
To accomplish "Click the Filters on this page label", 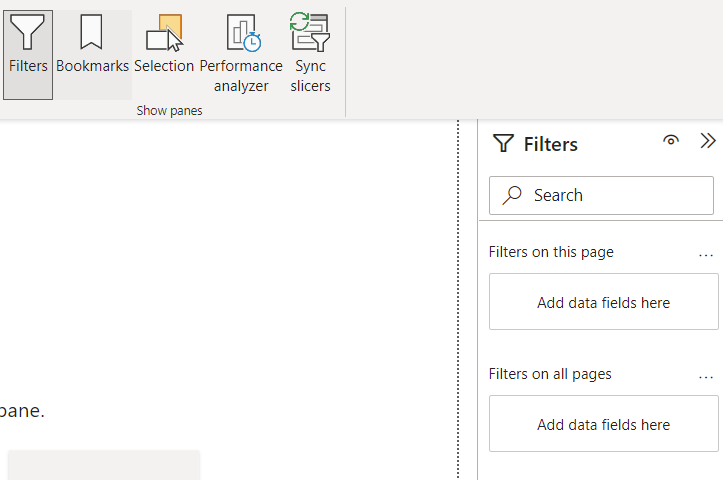I will point(551,252).
